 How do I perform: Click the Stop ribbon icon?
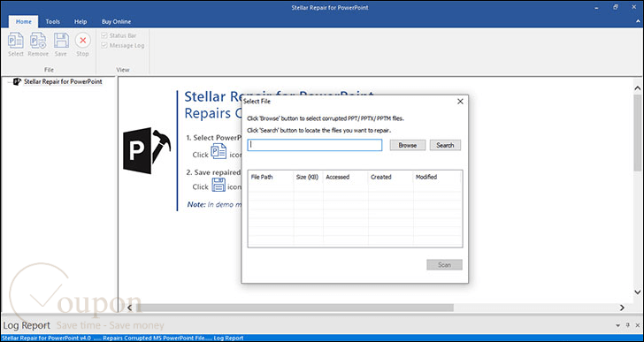click(x=82, y=44)
